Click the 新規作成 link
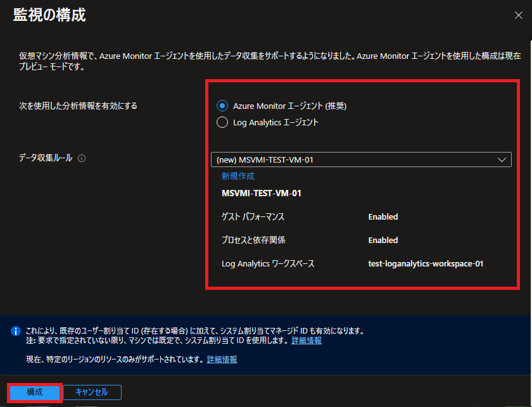 238,176
